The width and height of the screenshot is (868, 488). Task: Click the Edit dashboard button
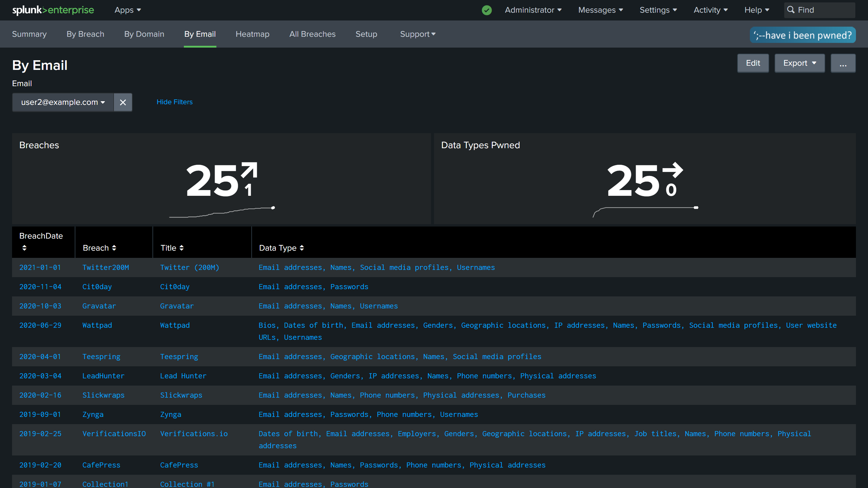pos(753,63)
